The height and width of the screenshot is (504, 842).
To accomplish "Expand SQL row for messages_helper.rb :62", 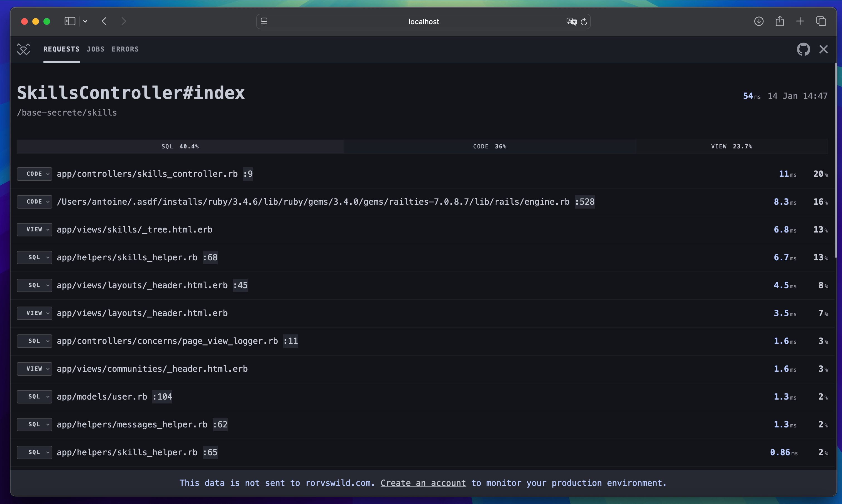I will [x=34, y=425].
